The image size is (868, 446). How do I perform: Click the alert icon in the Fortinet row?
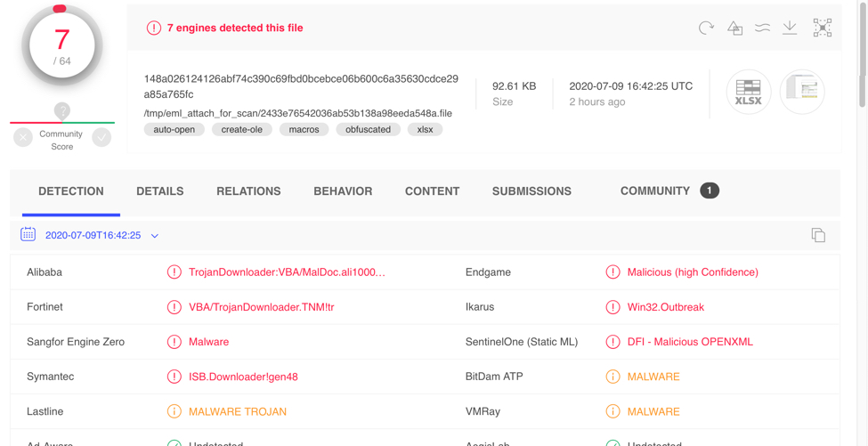pos(174,306)
